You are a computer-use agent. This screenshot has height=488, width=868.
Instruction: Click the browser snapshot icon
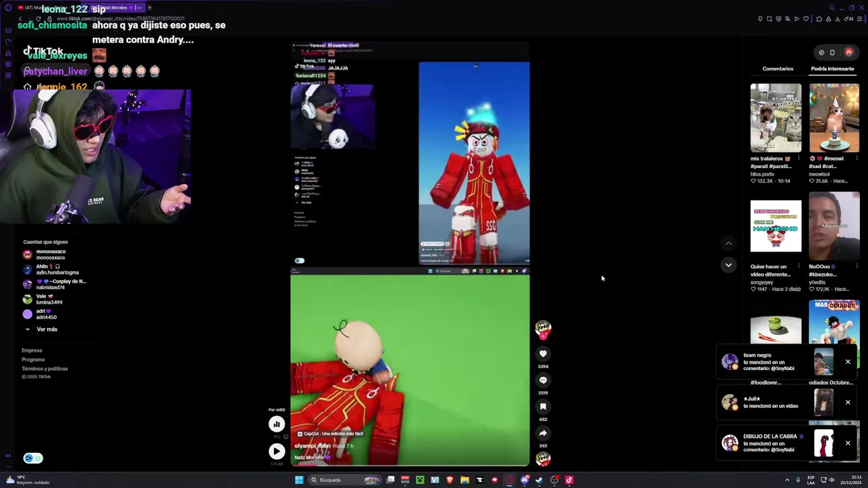pos(769,19)
